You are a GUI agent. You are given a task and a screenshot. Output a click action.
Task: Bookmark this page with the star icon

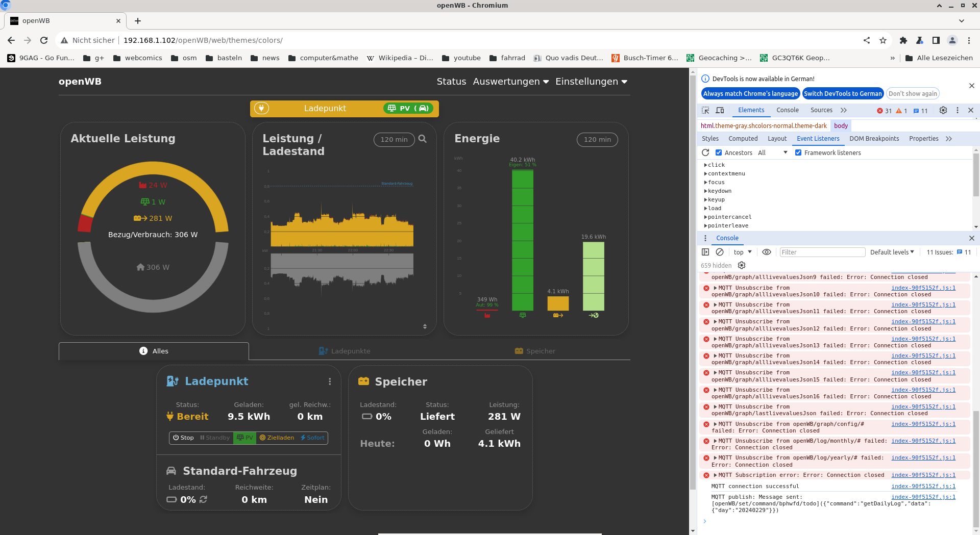[883, 40]
